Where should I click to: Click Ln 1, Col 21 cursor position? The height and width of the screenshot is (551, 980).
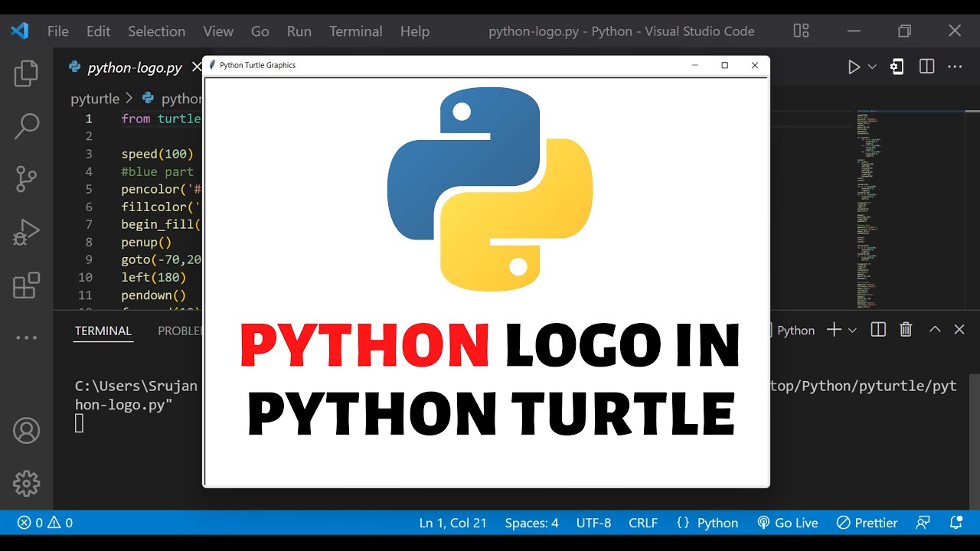pyautogui.click(x=452, y=523)
